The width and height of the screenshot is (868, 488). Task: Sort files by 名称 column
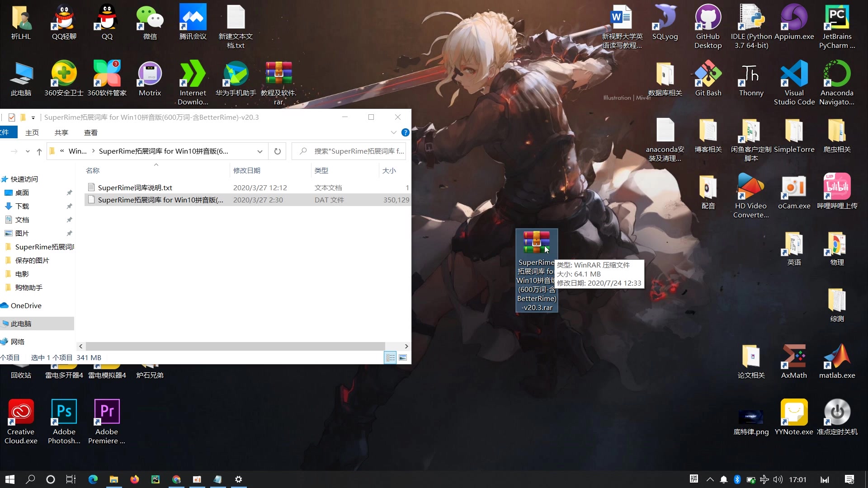tap(93, 171)
